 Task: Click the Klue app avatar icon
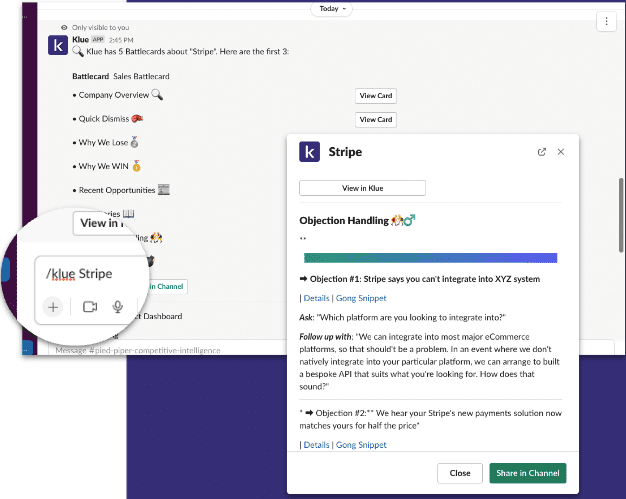point(58,45)
